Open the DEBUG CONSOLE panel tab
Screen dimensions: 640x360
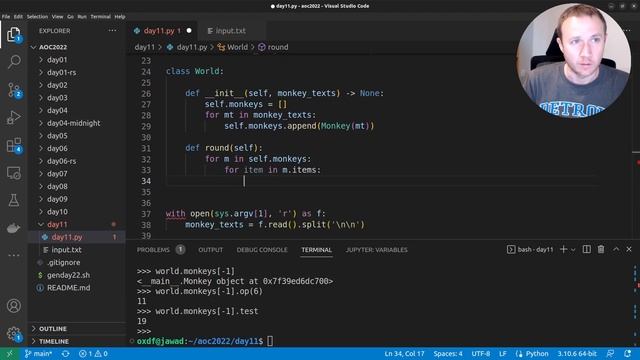262,250
